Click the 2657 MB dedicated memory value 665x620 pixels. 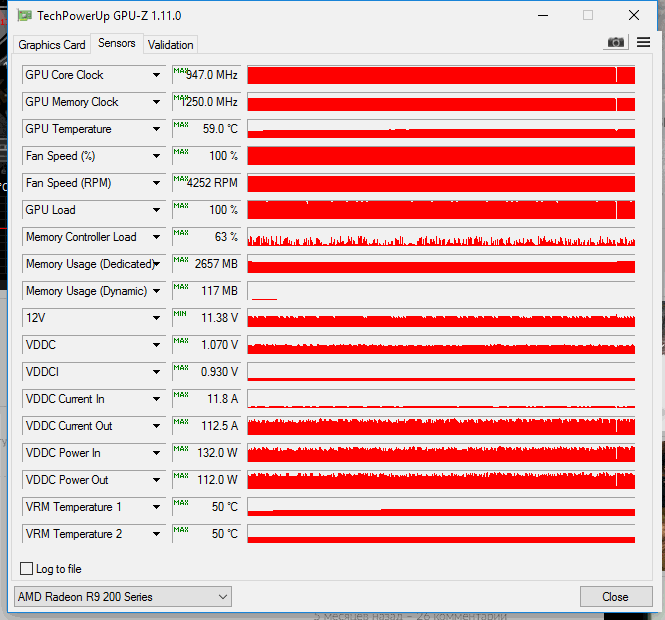207,264
